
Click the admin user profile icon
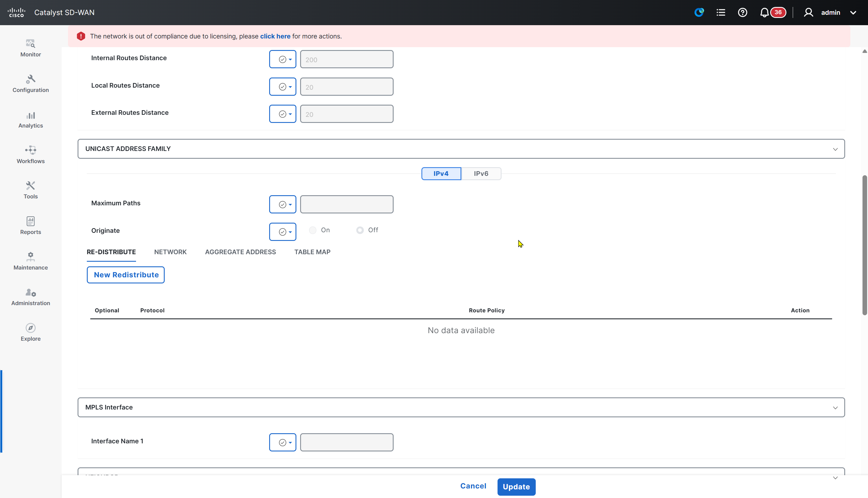pyautogui.click(x=808, y=13)
